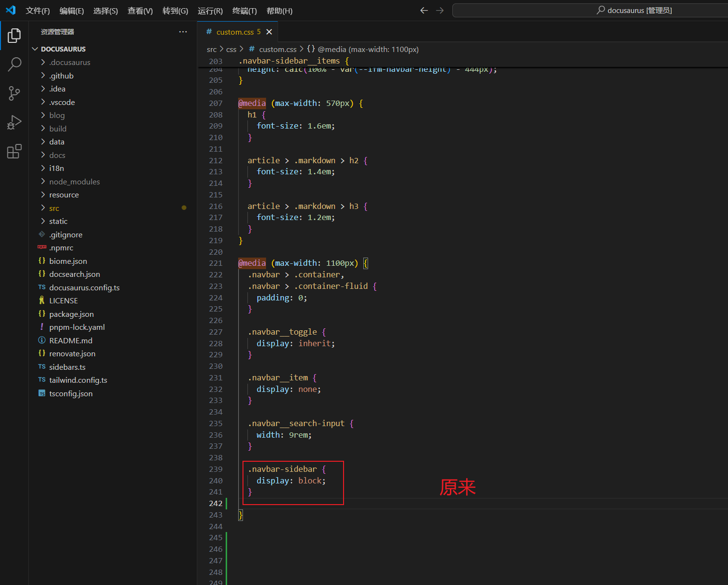Go forward with the right arrow
The height and width of the screenshot is (585, 728).
(x=440, y=11)
